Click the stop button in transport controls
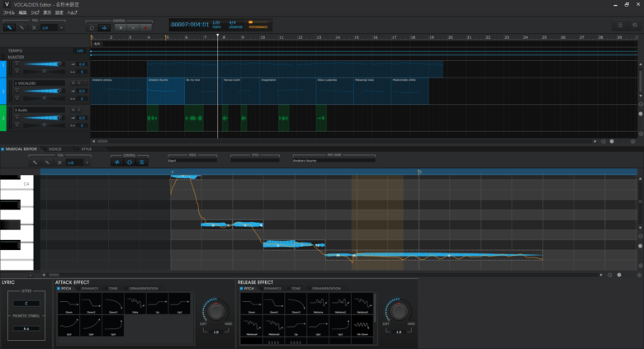Image resolution: width=644 pixels, height=349 pixels. point(121,27)
